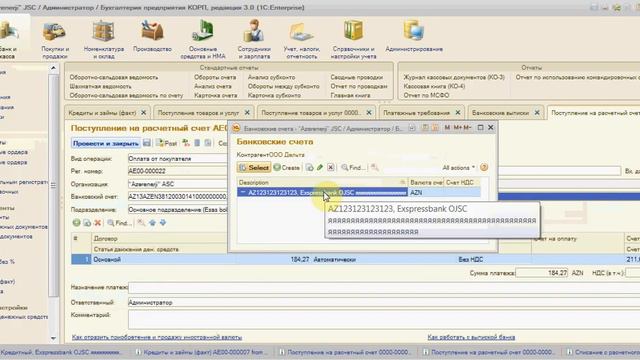
Task: Click the Рег. номер field AE00-000022
Action: 178,171
